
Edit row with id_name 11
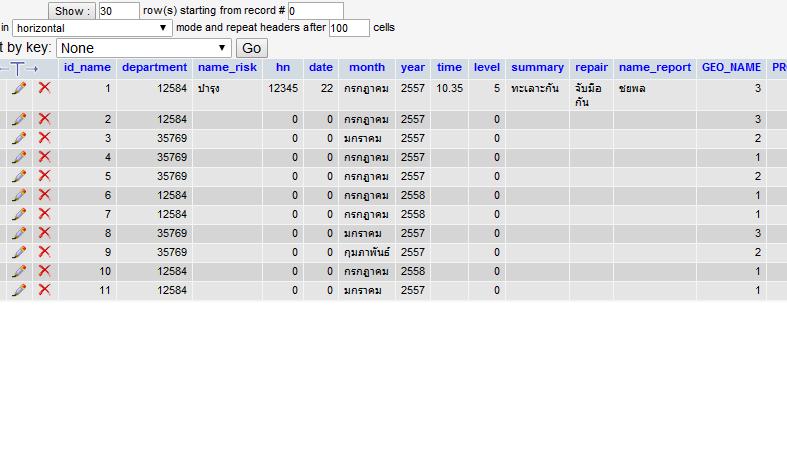coord(19,290)
